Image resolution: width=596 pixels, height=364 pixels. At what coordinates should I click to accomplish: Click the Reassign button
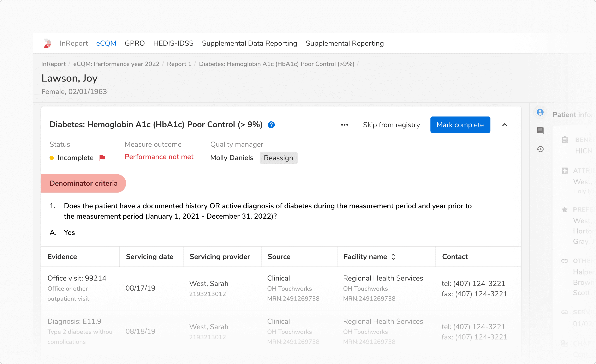tap(278, 158)
